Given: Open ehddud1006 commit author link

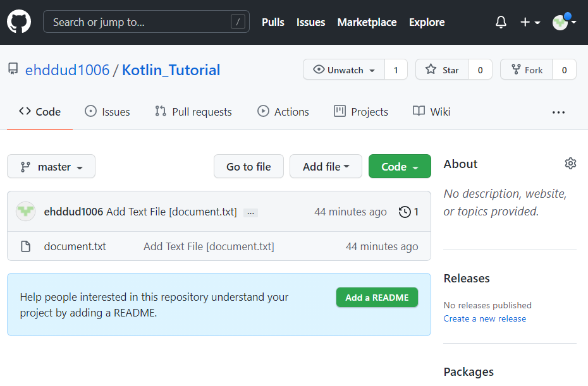Looking at the screenshot, I should pos(73,212).
